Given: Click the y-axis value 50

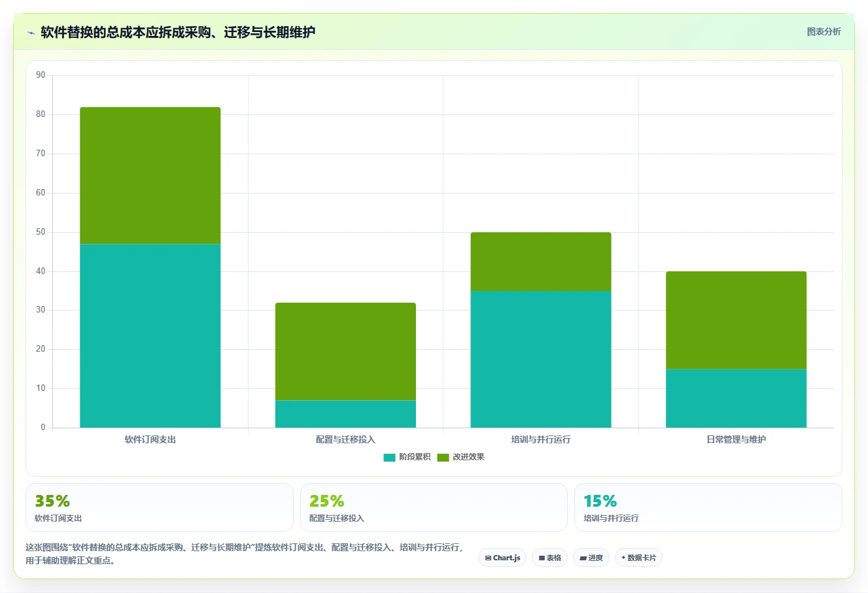Looking at the screenshot, I should tap(41, 232).
